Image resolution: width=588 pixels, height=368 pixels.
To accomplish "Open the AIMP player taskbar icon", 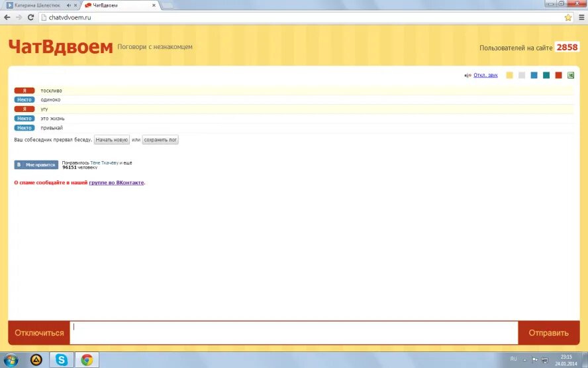I will [36, 360].
